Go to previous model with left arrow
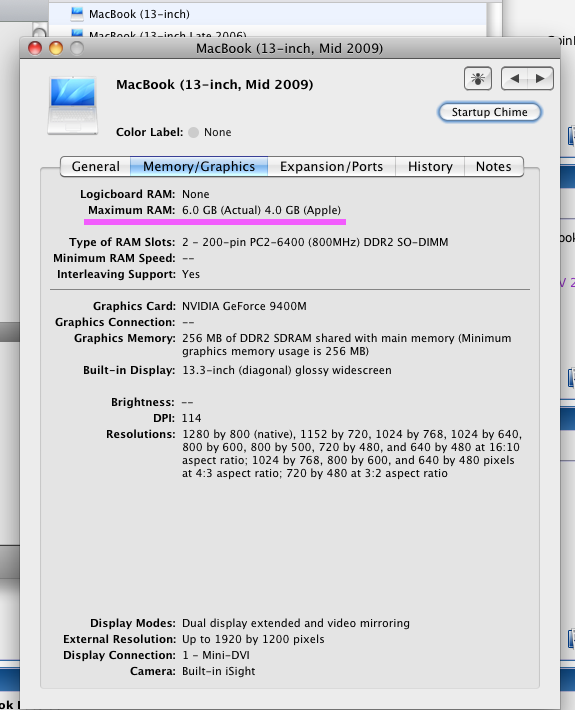575x710 pixels. [x=514, y=79]
